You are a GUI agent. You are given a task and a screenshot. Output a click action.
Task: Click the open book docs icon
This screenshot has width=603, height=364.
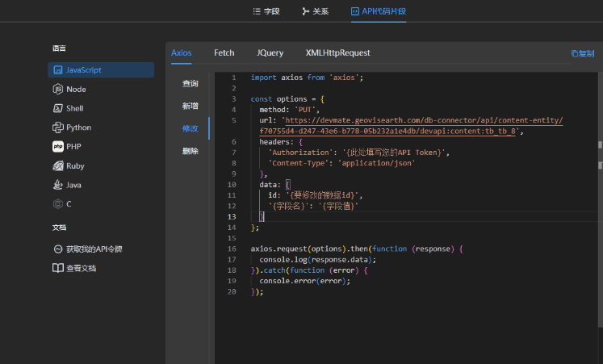click(57, 268)
